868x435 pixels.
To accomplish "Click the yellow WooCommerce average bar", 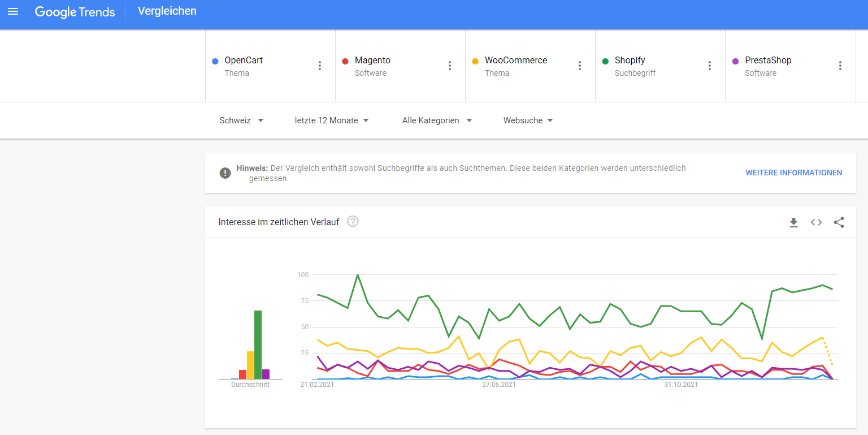I will click(250, 365).
